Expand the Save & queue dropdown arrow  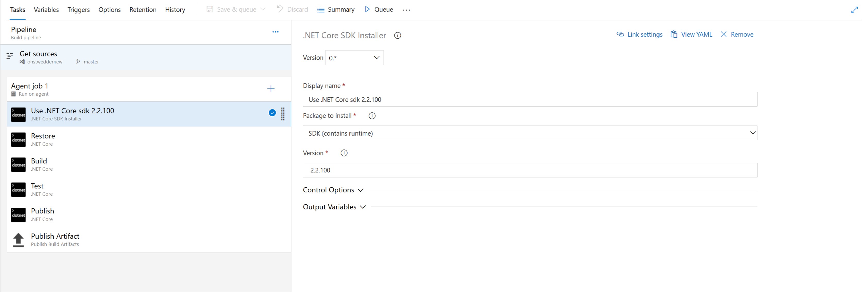coord(263,9)
